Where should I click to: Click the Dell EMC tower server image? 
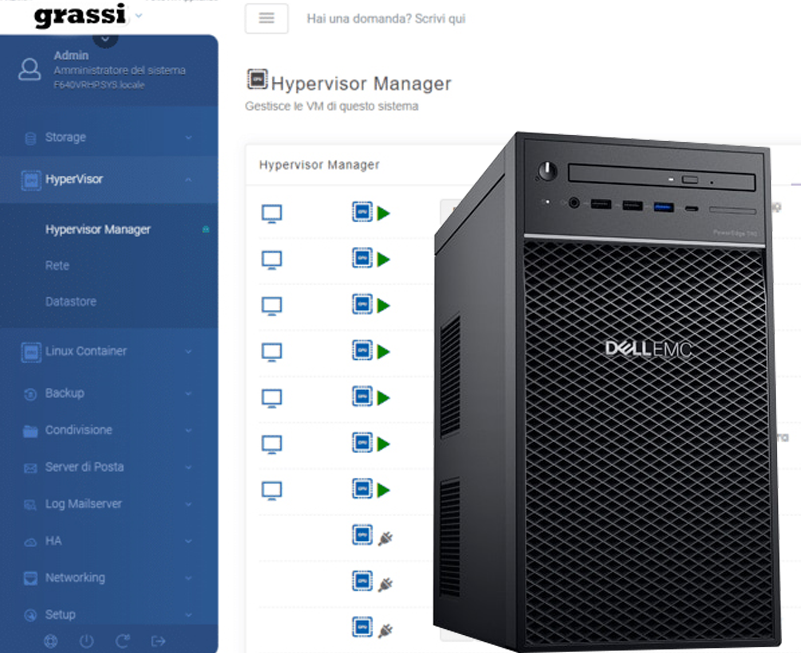607,391
